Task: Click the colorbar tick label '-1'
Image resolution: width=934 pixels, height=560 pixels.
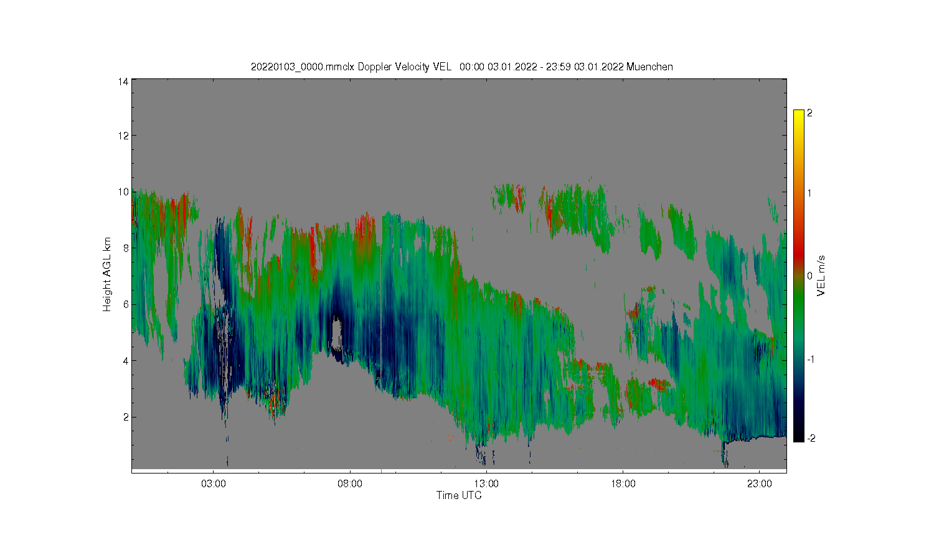Action: pyautogui.click(x=811, y=360)
